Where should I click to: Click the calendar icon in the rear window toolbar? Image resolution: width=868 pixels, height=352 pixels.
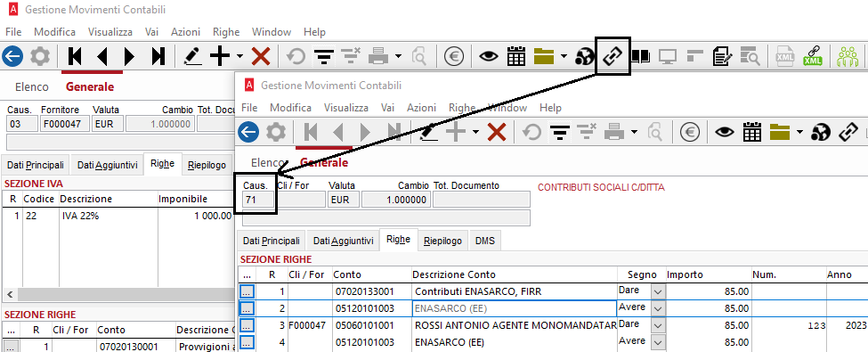coord(516,56)
